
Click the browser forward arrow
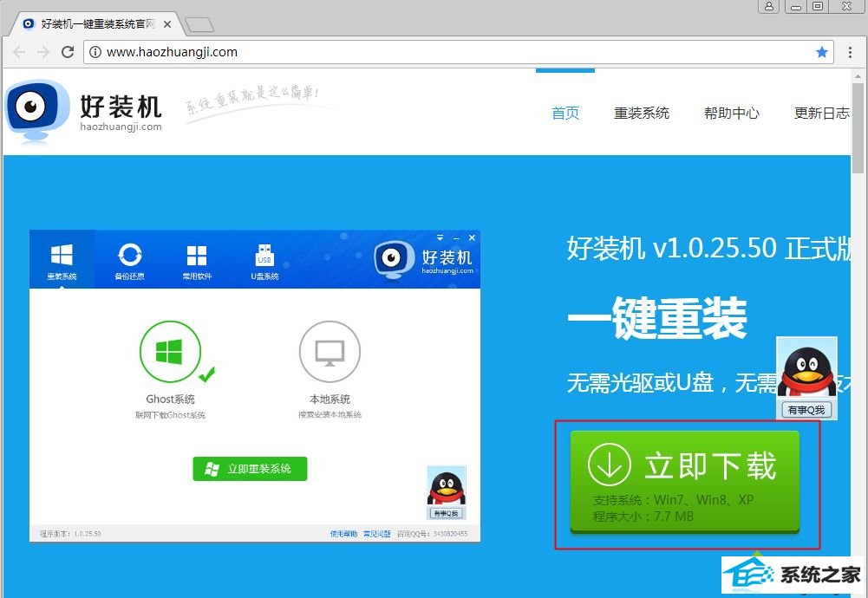coord(43,52)
